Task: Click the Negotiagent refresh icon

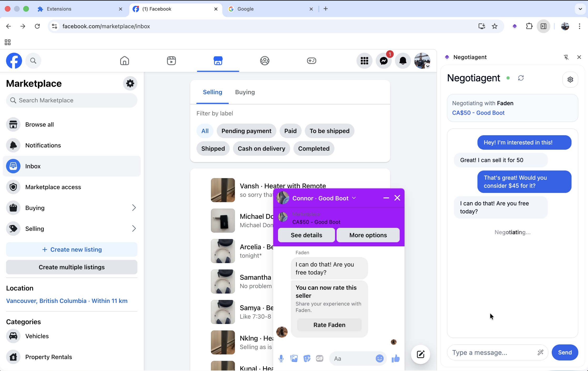Action: 521,78
